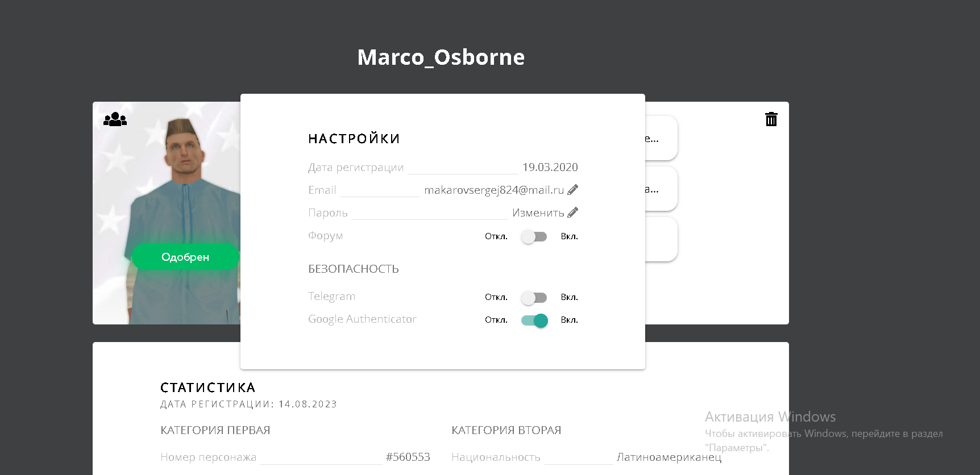Click the email makarovsergej824@mail.ru
The image size is (980, 475).
(x=494, y=190)
